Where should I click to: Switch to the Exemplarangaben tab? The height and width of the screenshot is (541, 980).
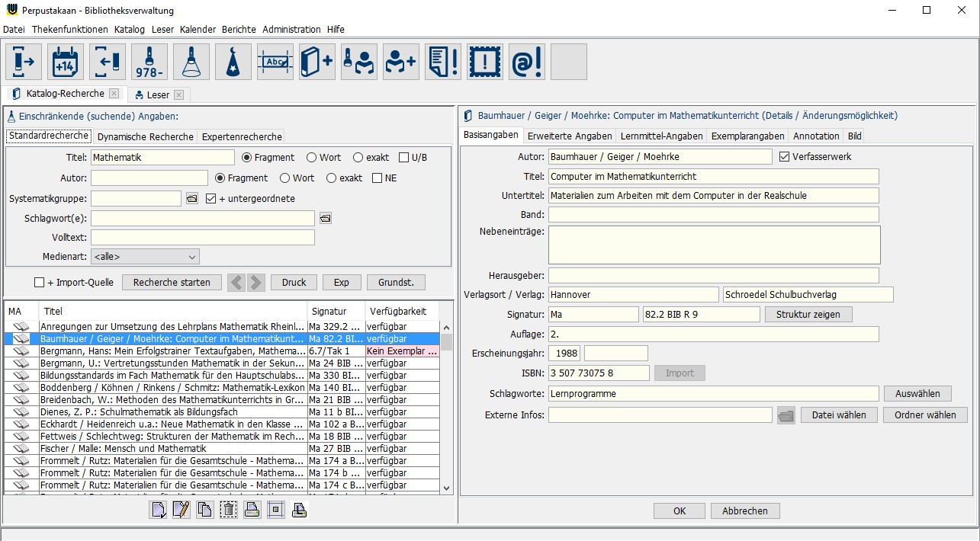pyautogui.click(x=747, y=136)
